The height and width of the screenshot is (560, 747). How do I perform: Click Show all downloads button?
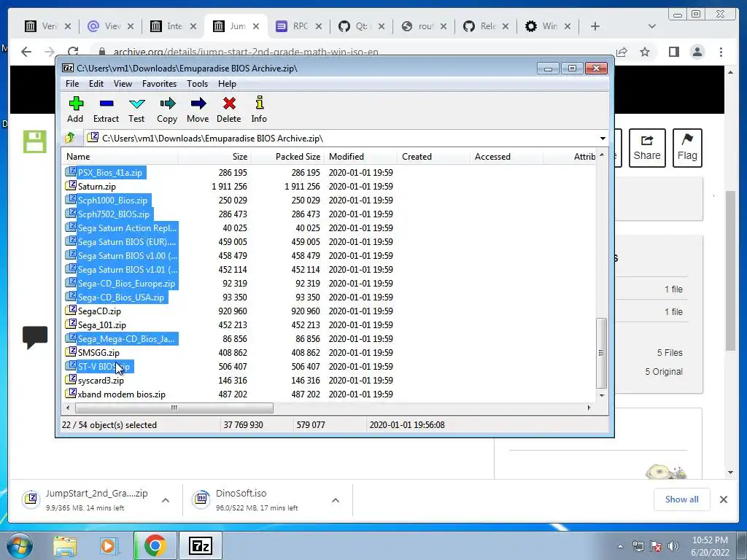tap(682, 499)
